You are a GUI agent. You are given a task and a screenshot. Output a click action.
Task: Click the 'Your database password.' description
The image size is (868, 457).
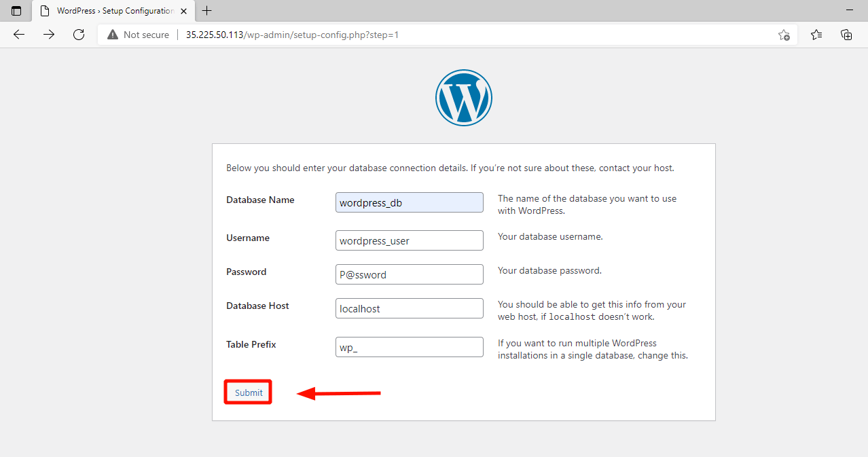coord(549,270)
